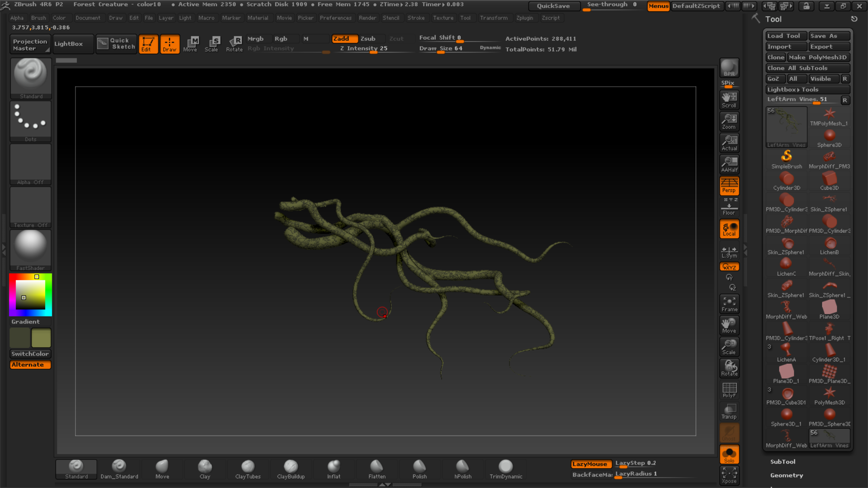Toggle Transp transparency mode
This screenshot has width=868, height=488.
click(x=729, y=411)
